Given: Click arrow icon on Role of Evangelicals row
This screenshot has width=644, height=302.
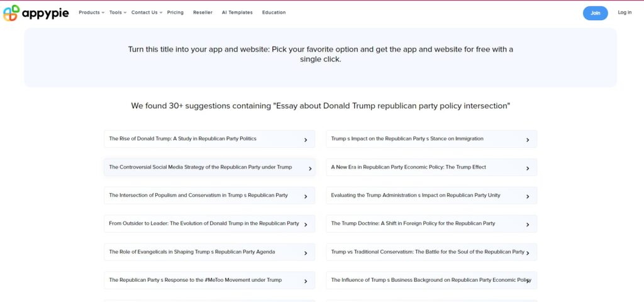Looking at the screenshot, I should pos(306,253).
